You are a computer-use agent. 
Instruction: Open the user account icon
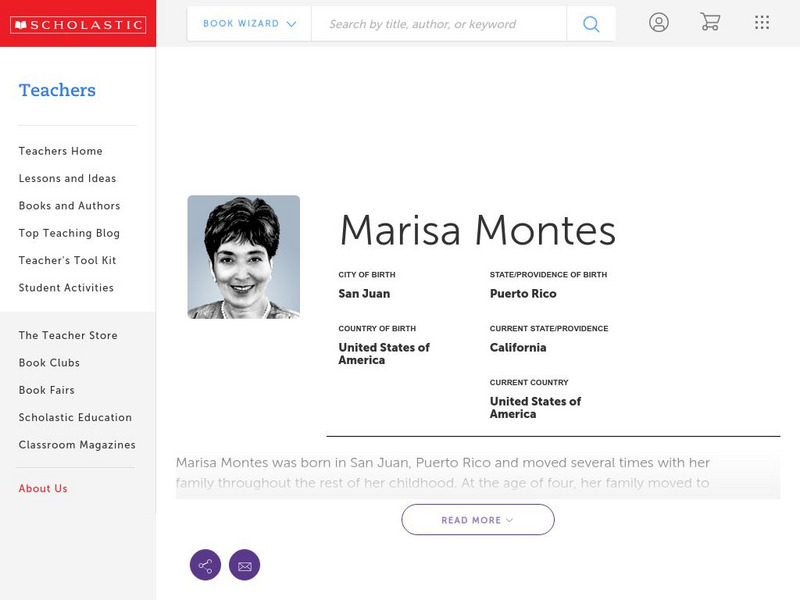[x=658, y=22]
